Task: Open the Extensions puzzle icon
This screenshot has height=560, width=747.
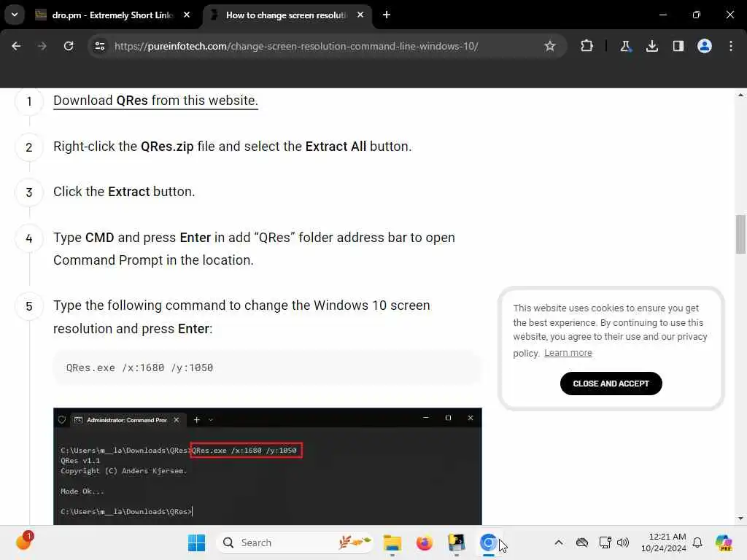Action: pos(587,46)
